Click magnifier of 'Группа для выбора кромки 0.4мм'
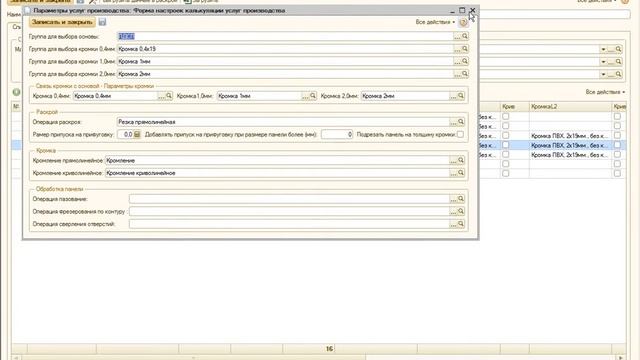The image size is (640, 360). pos(464,49)
